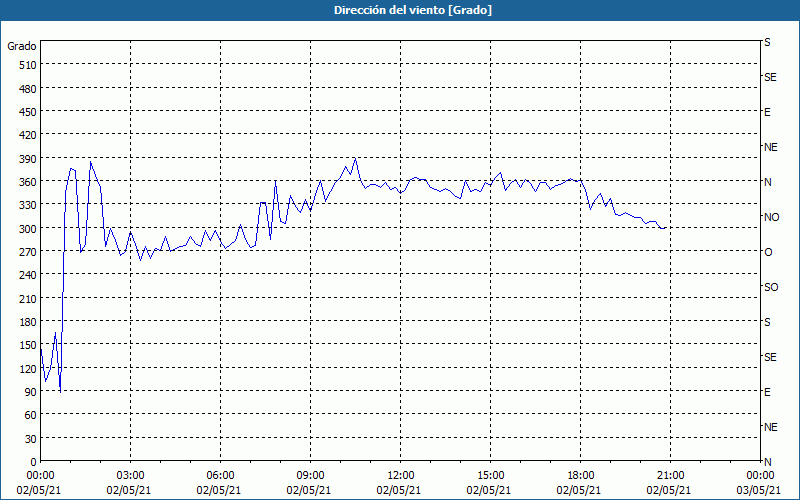Select the '18:00' time label

coord(581,476)
